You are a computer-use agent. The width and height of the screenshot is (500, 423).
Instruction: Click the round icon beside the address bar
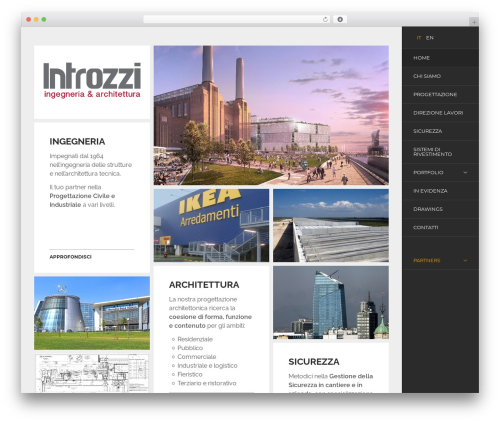[x=340, y=20]
